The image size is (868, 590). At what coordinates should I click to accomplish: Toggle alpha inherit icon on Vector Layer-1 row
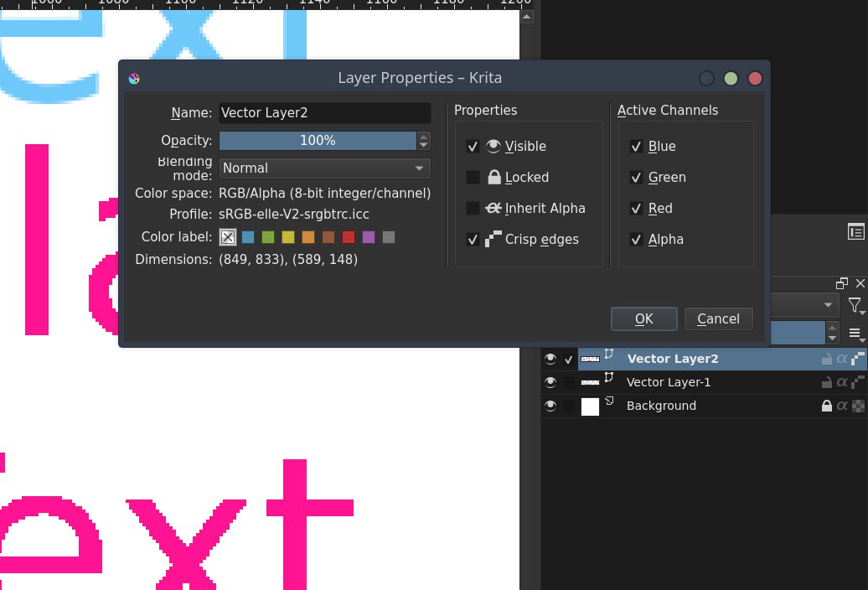coord(842,382)
